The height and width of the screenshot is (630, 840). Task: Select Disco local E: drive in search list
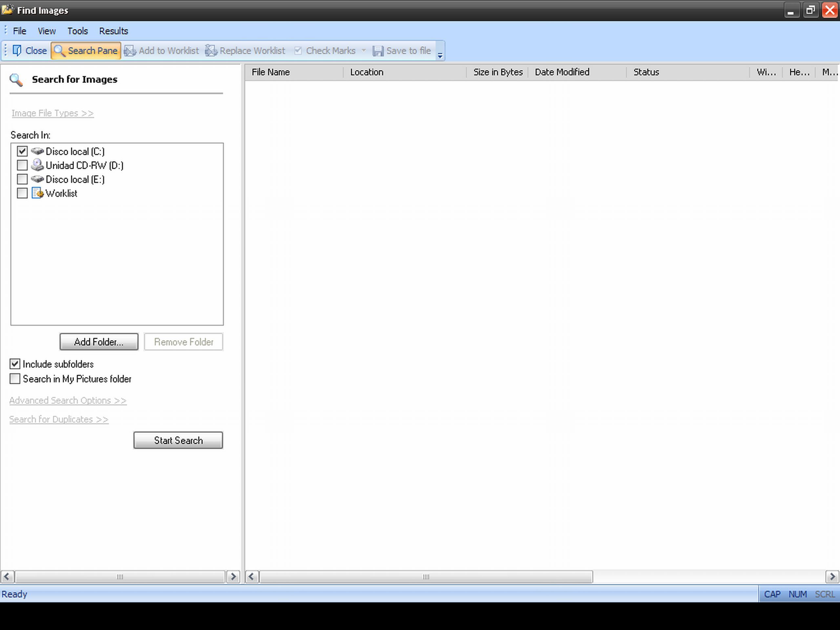tap(22, 179)
